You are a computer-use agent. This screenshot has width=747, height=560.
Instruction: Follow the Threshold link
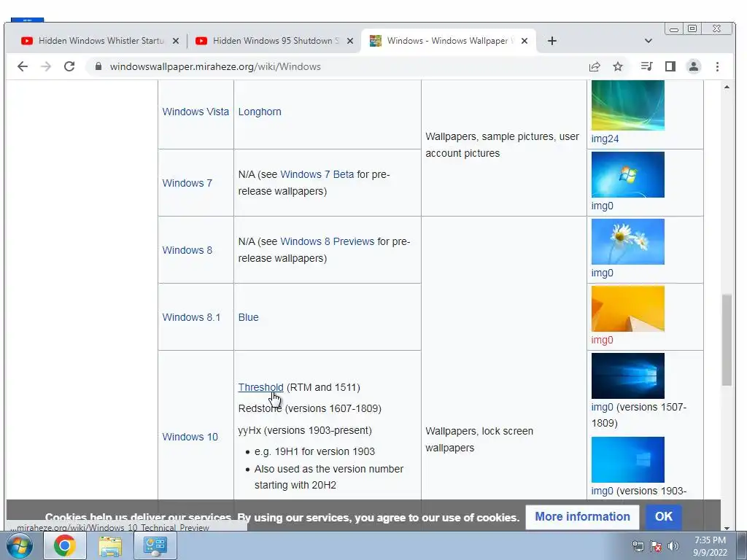260,387
